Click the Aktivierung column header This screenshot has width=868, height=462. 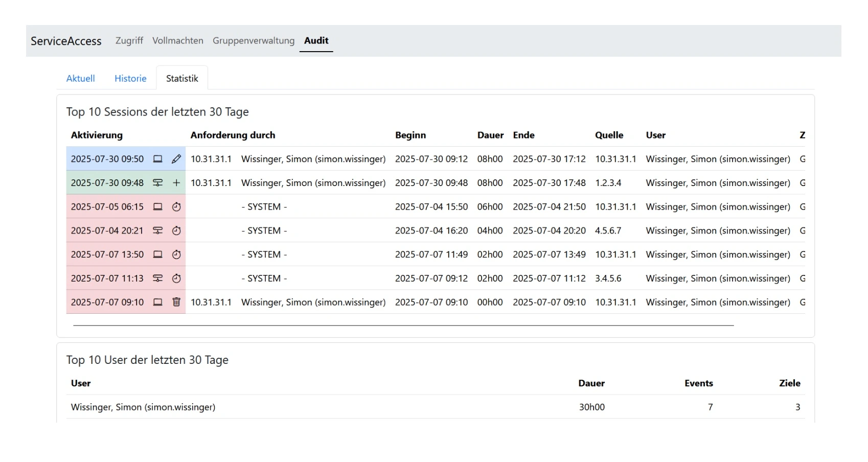pos(97,135)
